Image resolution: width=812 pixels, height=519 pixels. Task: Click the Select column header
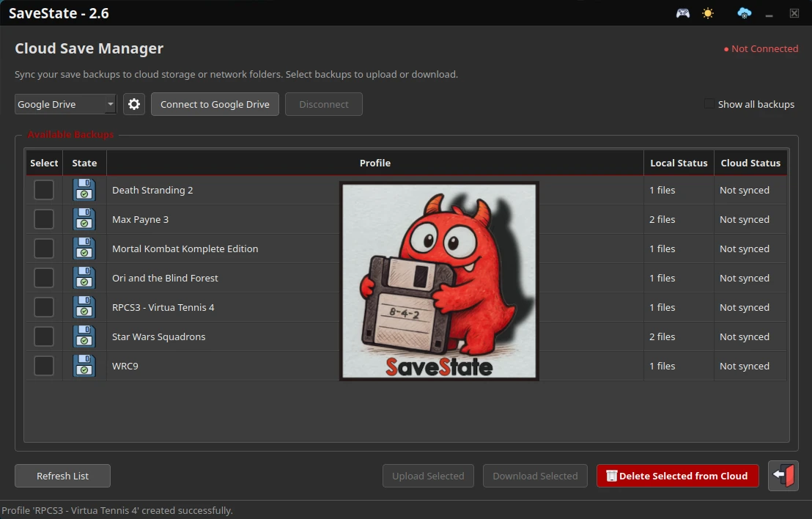(x=44, y=163)
